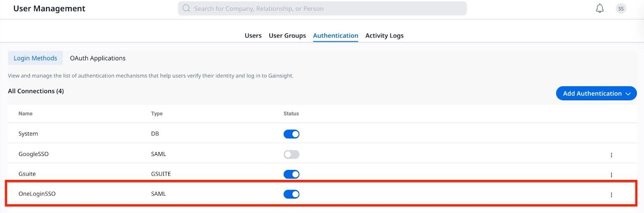Click the SS user avatar icon
This screenshot has height=213, width=644.
coord(621,8)
